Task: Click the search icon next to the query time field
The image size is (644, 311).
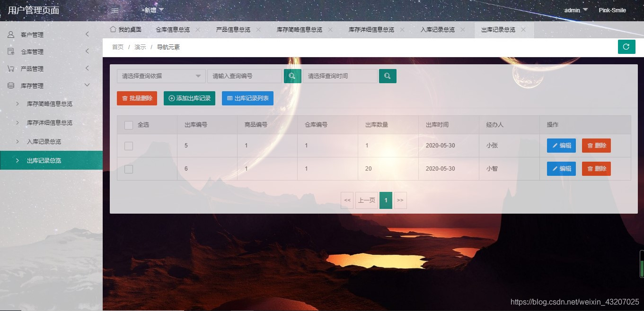Action: point(388,76)
